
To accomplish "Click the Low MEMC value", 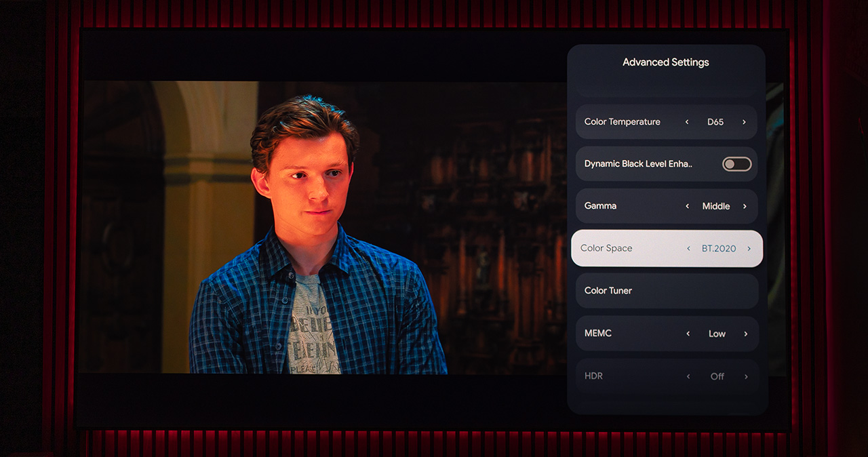I will pos(717,334).
